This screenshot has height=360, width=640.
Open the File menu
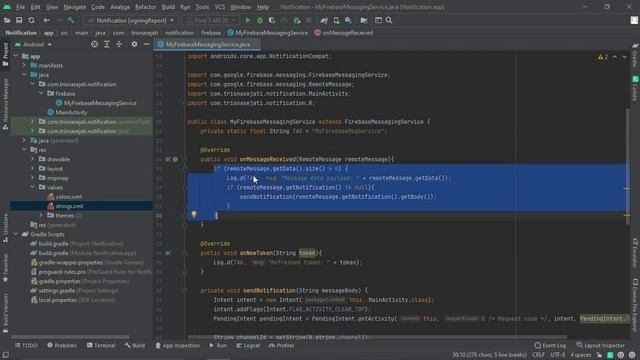20,7
